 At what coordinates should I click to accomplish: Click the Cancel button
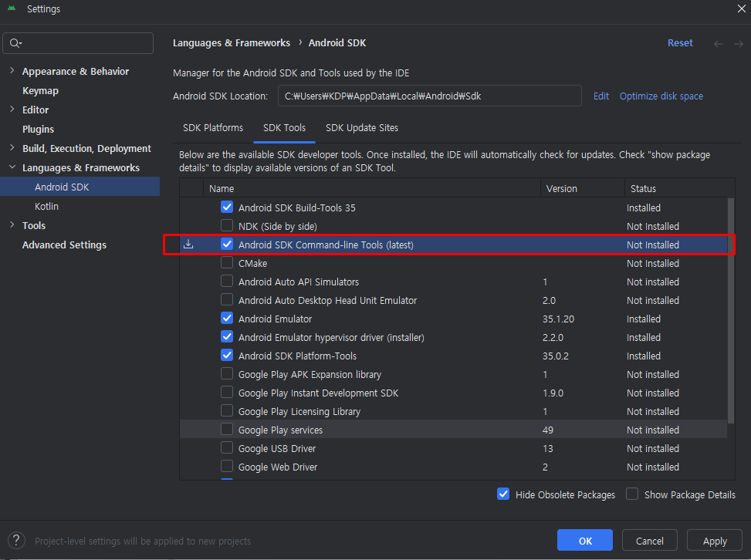(x=649, y=541)
